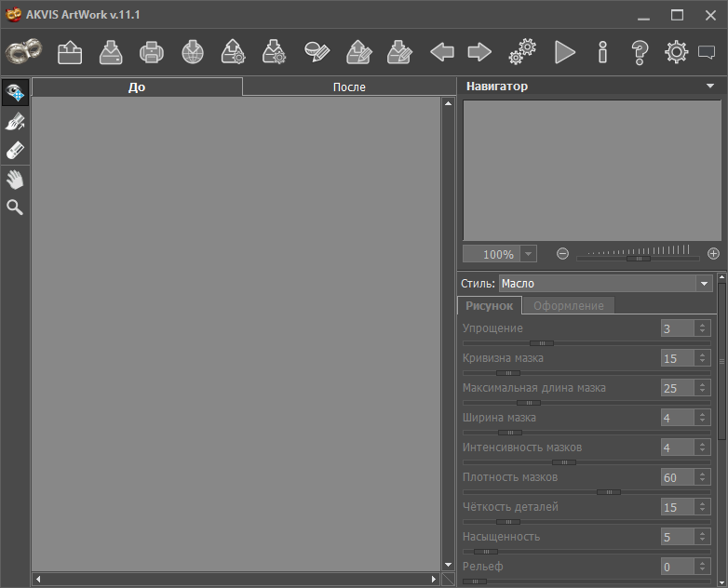728x588 pixels.
Task: Click the brush with palette icon
Action: tap(317, 52)
